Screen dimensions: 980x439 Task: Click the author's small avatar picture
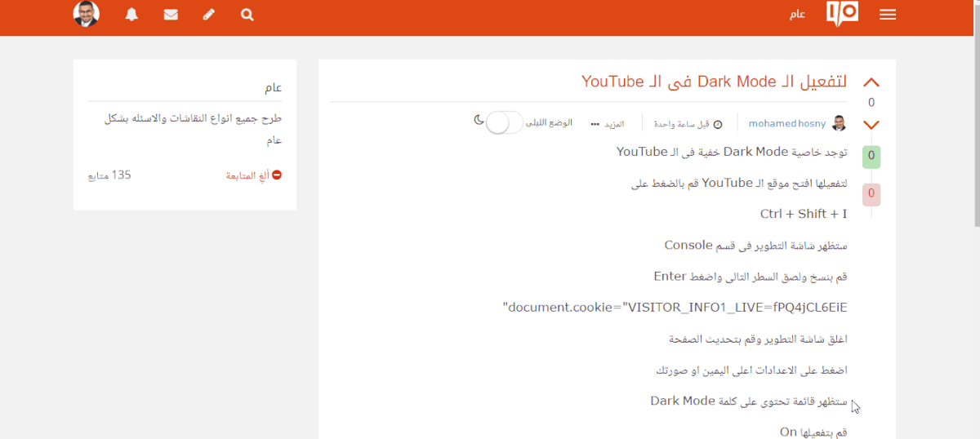click(x=839, y=124)
